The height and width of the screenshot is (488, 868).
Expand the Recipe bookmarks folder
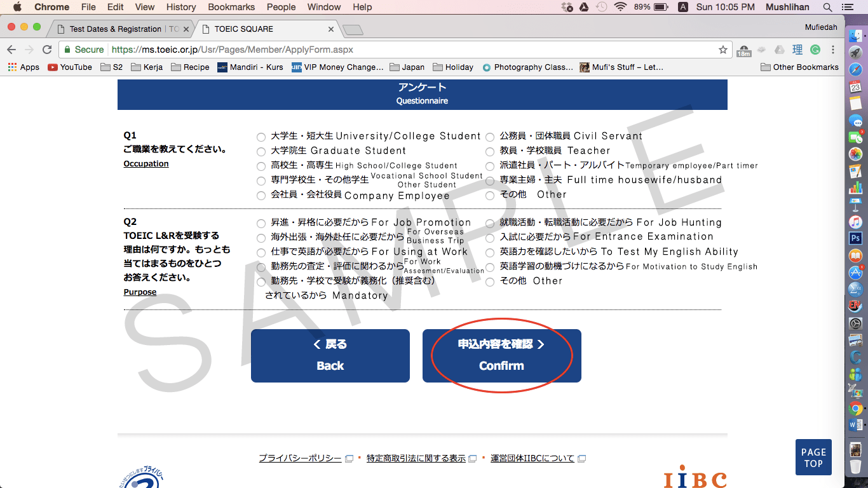[x=190, y=67]
